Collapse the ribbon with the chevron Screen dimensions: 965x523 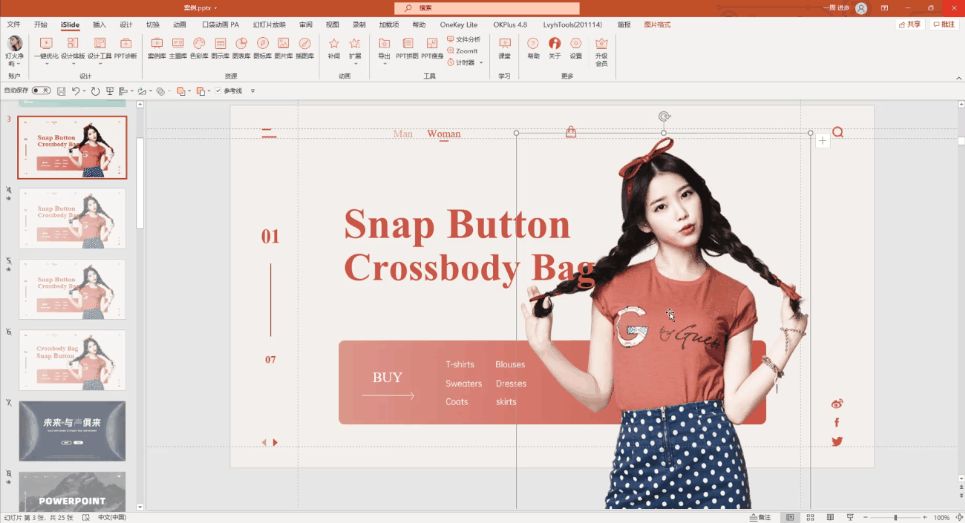click(958, 78)
